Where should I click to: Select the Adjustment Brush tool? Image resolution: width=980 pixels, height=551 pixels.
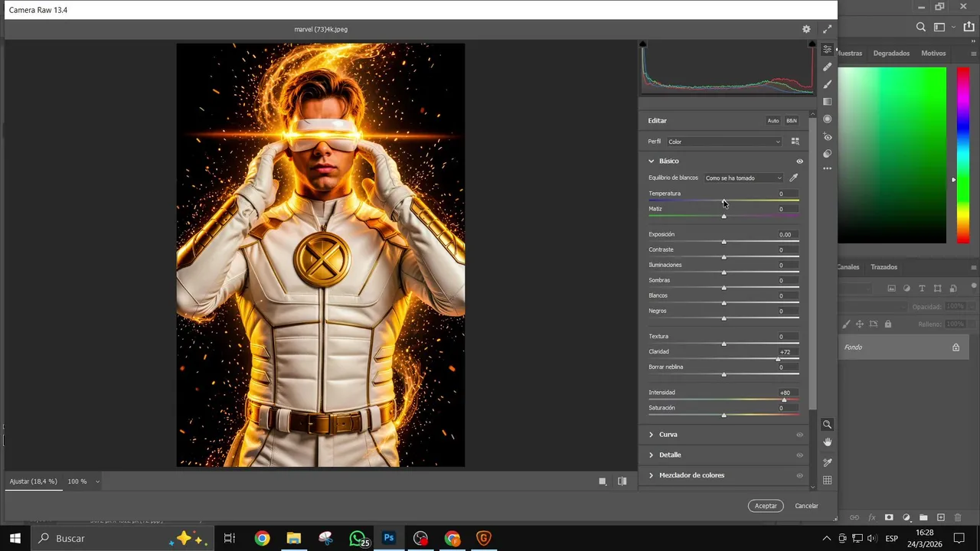[x=828, y=84]
